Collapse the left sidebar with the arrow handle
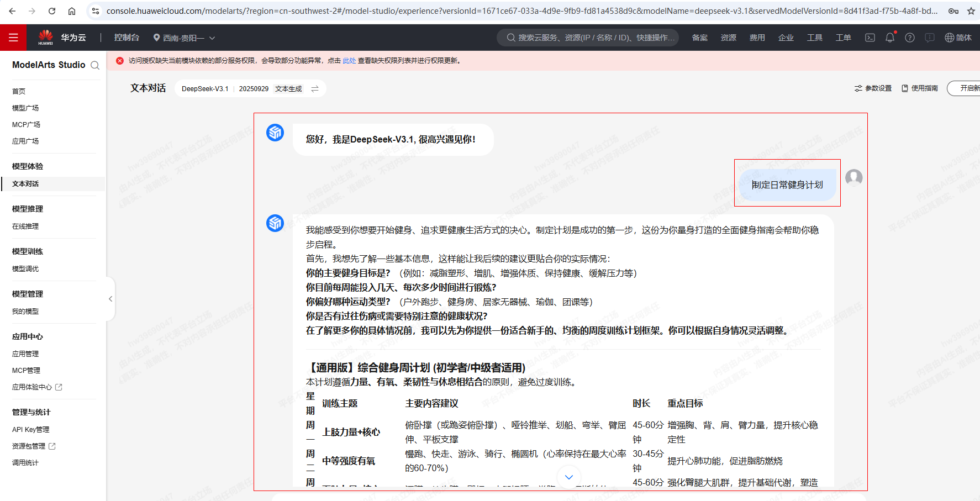The width and height of the screenshot is (980, 501). (110, 299)
